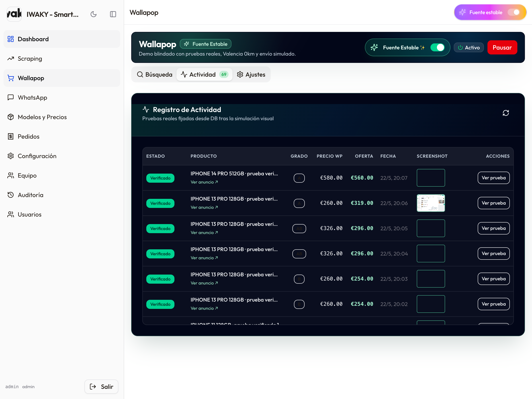Open Modelos y Precios
The height and width of the screenshot is (399, 532).
(x=62, y=117)
